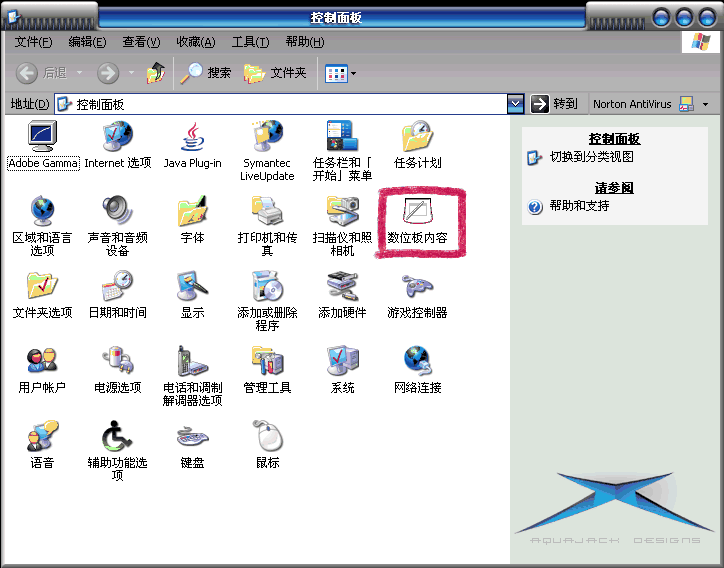This screenshot has height=568, width=724.
Task: Open the views (查看) toolbar dropdown
Action: pyautogui.click(x=339, y=73)
